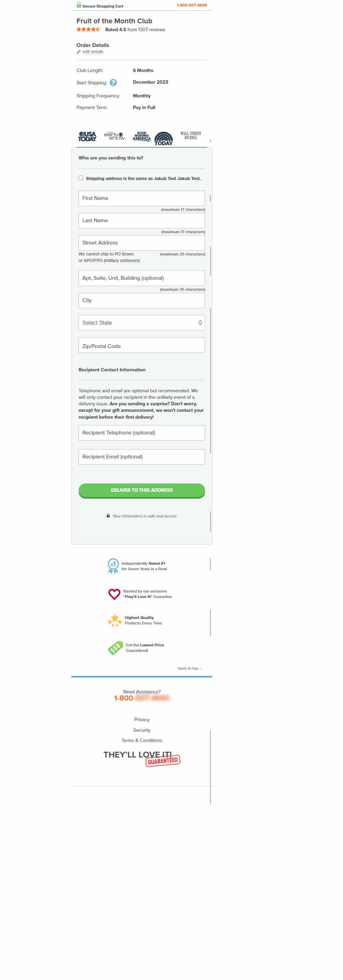Click the Today show rainbow logo
Image resolution: width=343 pixels, height=980 pixels.
(163, 139)
